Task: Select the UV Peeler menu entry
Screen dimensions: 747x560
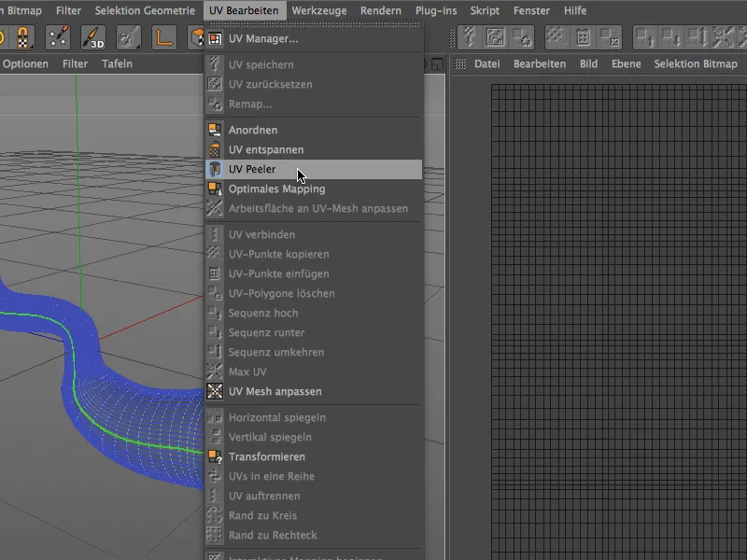Action: click(x=251, y=169)
